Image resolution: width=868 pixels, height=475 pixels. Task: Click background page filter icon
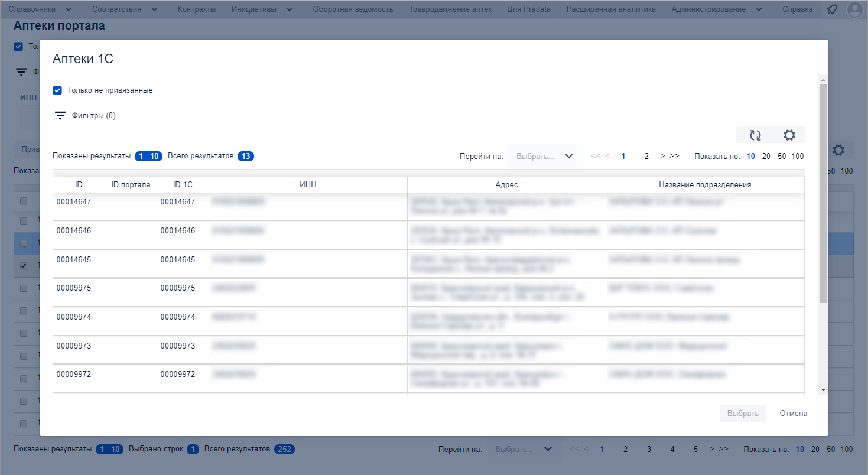pyautogui.click(x=21, y=72)
